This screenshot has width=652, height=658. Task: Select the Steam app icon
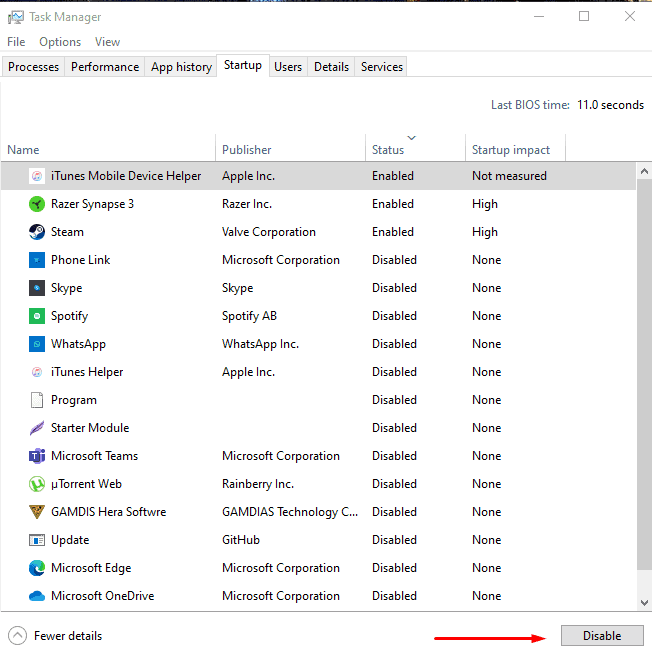tap(37, 232)
